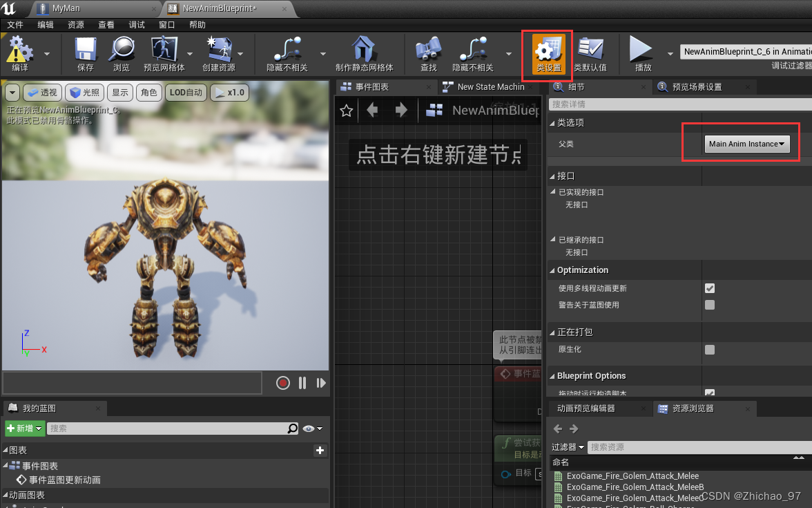The image size is (812, 508).
Task: Click the 角色 character button
Action: coord(149,93)
